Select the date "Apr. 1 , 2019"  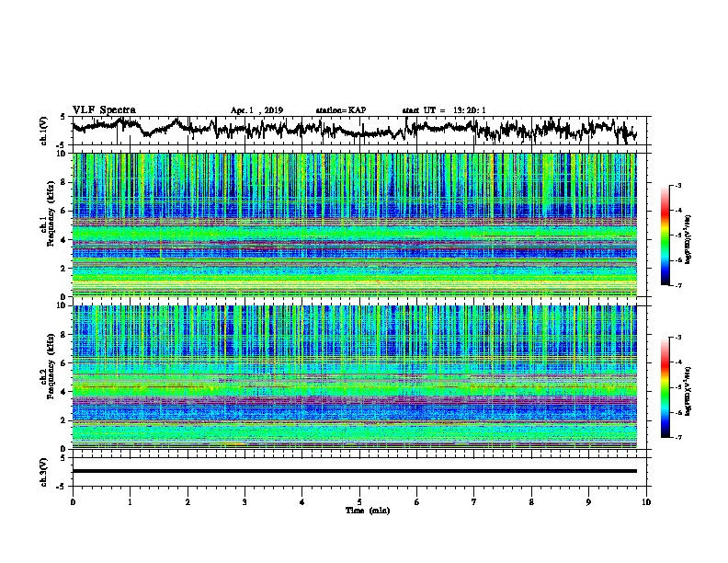(x=256, y=110)
